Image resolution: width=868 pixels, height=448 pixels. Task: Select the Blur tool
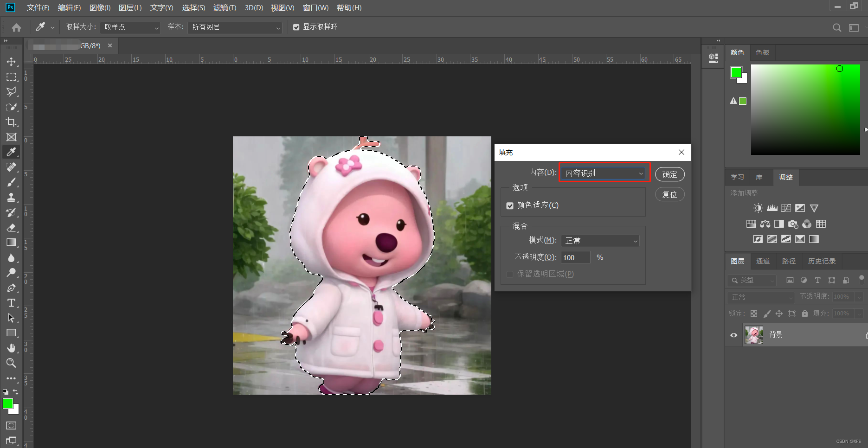pyautogui.click(x=11, y=258)
